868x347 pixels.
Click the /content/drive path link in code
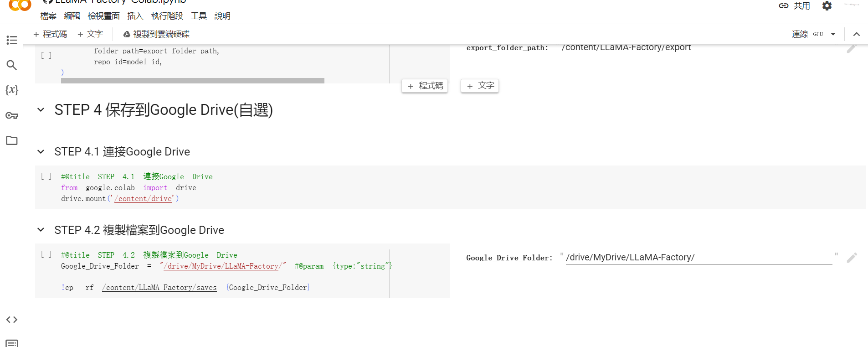[143, 199]
